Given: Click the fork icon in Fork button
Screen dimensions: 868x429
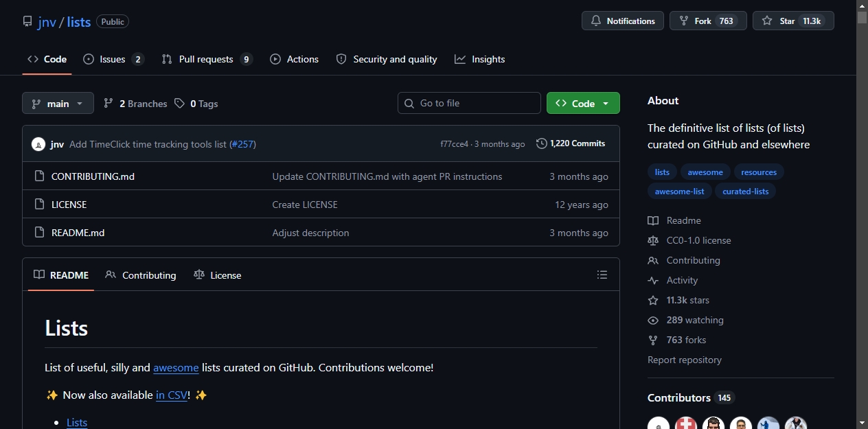Looking at the screenshot, I should click(x=684, y=21).
